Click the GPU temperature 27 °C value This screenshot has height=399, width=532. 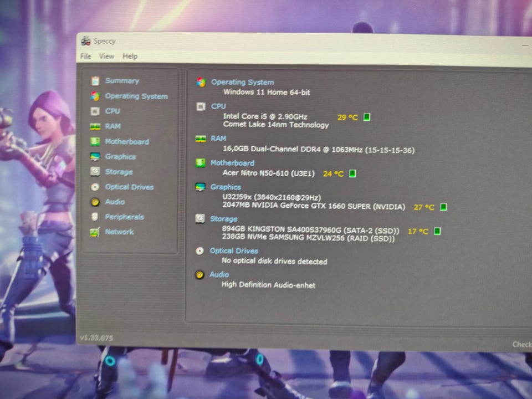[x=424, y=207]
